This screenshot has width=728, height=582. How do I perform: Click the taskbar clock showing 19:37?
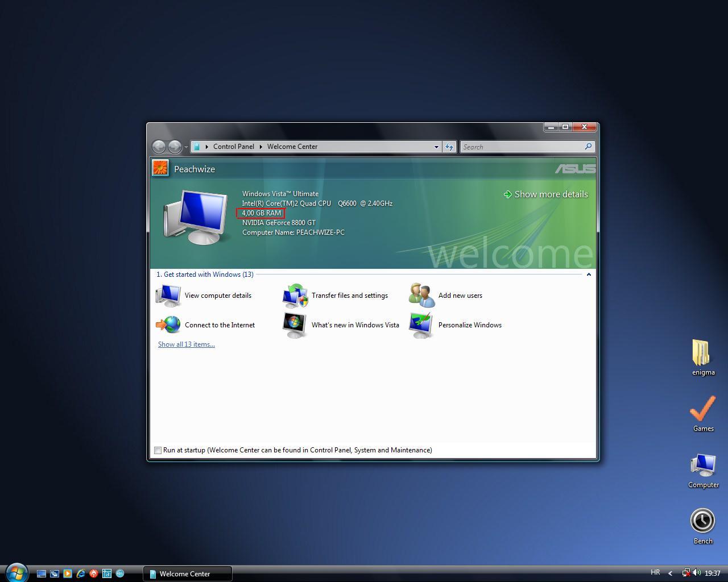713,573
